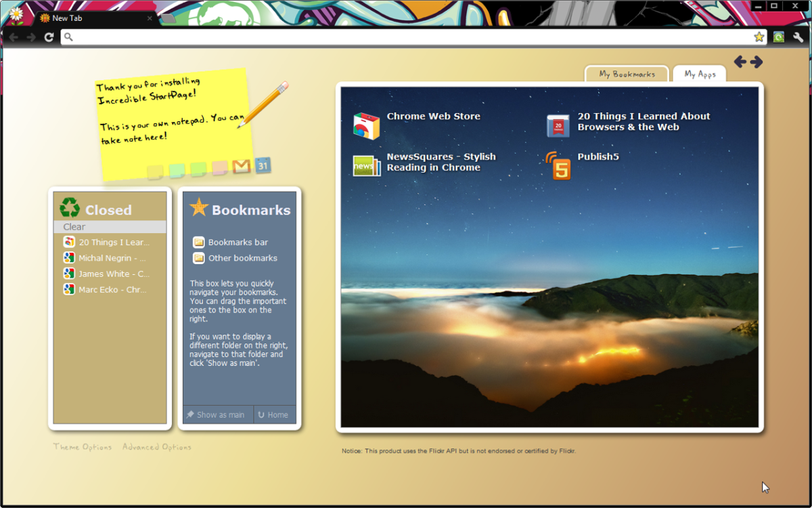Select the My Apps tab

700,75
